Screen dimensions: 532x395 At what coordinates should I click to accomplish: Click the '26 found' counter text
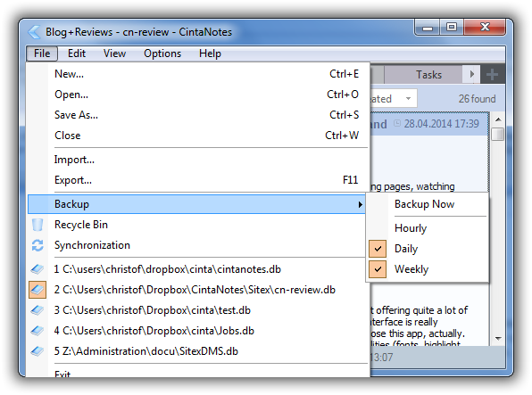click(x=477, y=99)
